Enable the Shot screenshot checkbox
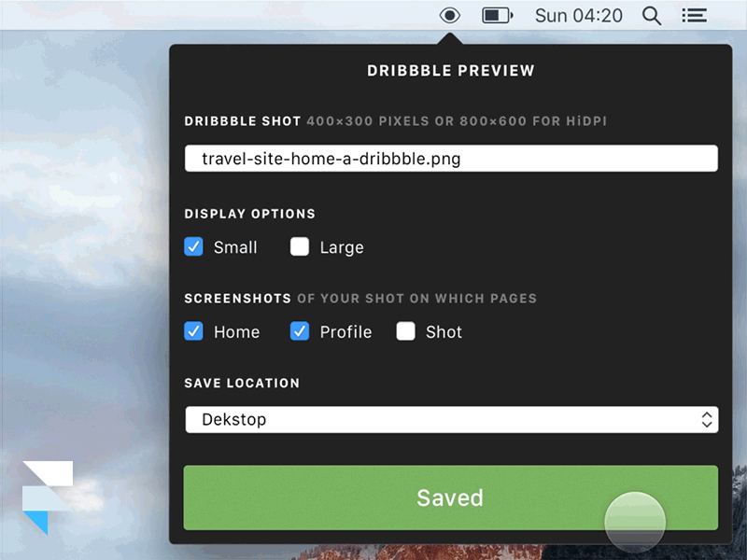 pos(405,331)
